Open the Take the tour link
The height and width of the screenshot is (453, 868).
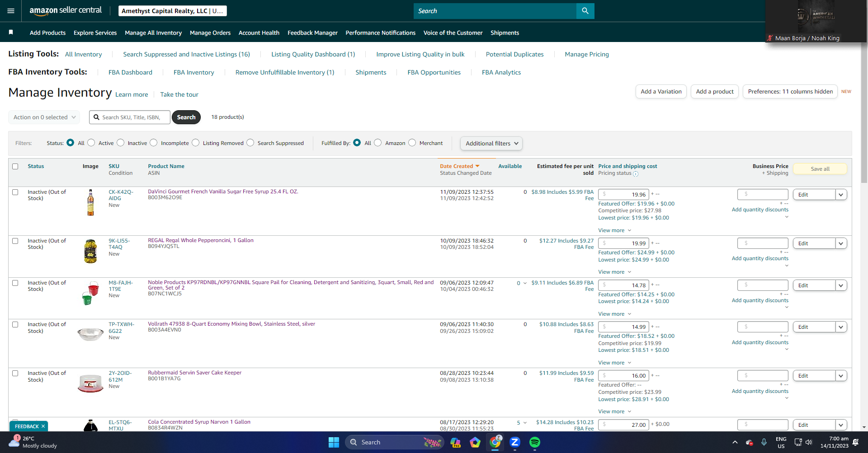pos(179,94)
